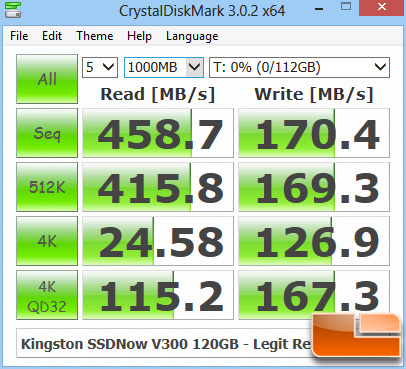Open the drive selector T: 0% (0/112GB)
406x369 pixels.
(x=299, y=68)
